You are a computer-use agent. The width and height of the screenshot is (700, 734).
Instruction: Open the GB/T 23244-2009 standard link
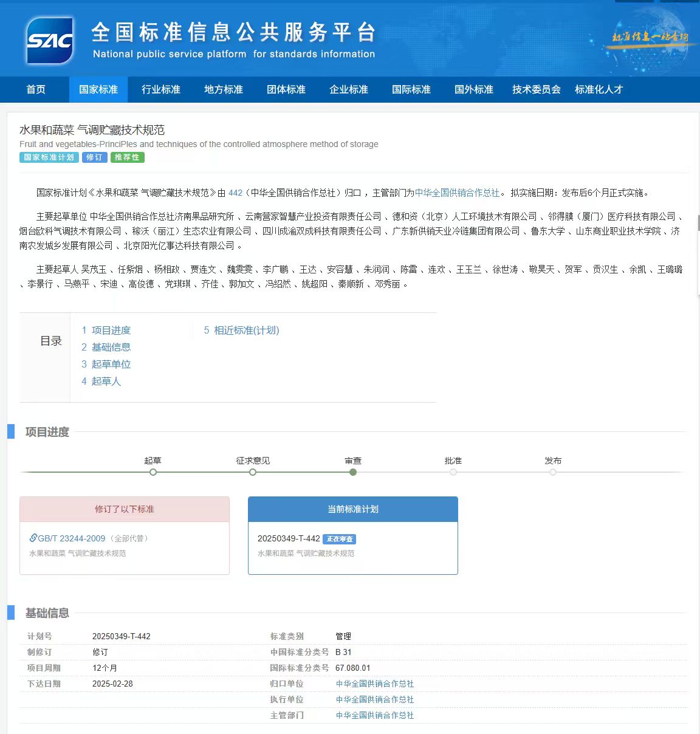click(72, 538)
